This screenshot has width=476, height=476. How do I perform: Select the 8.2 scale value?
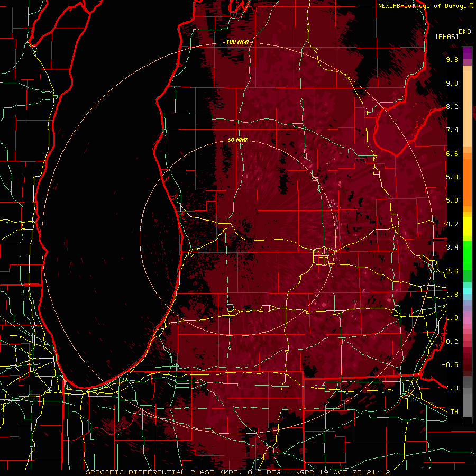click(x=452, y=106)
